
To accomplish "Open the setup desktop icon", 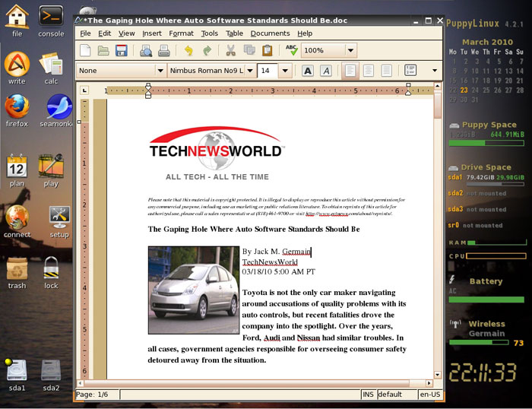I will tap(59, 221).
